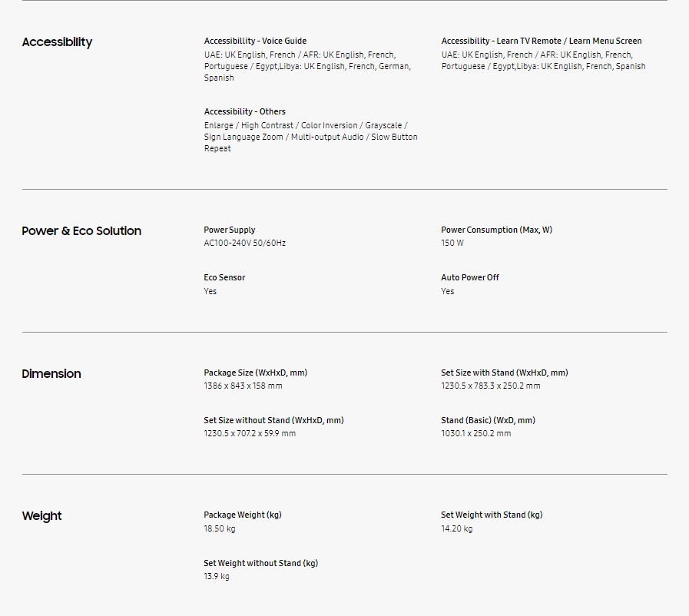Viewport: 689px width, 616px height.
Task: Click the Accessibility section heading
Action: (57, 42)
